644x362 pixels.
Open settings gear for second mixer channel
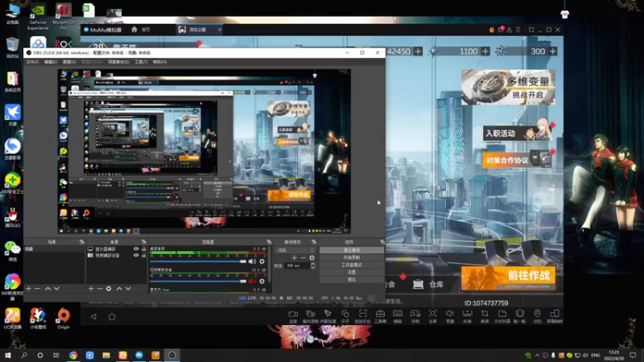coord(262,281)
